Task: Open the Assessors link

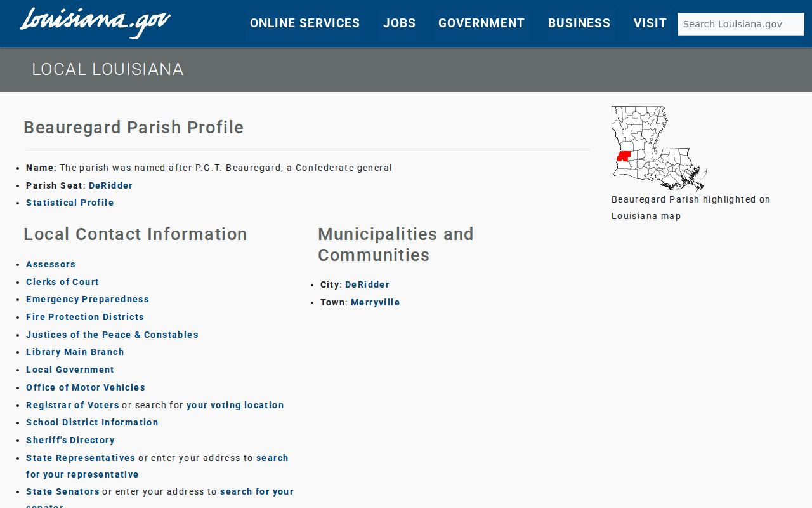Action: tap(51, 264)
